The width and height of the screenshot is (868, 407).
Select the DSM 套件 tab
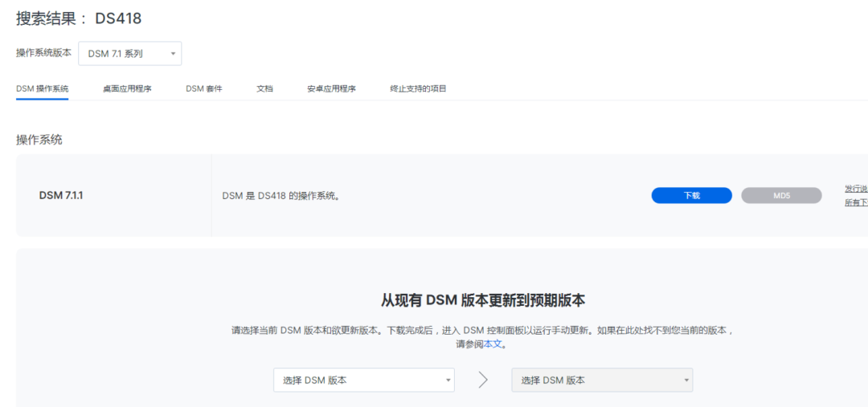tap(203, 89)
